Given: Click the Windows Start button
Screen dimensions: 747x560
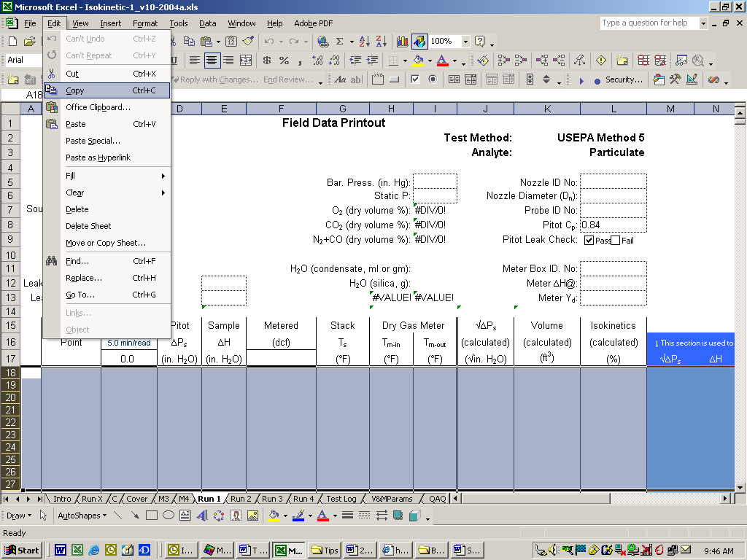Looking at the screenshot, I should (22, 551).
